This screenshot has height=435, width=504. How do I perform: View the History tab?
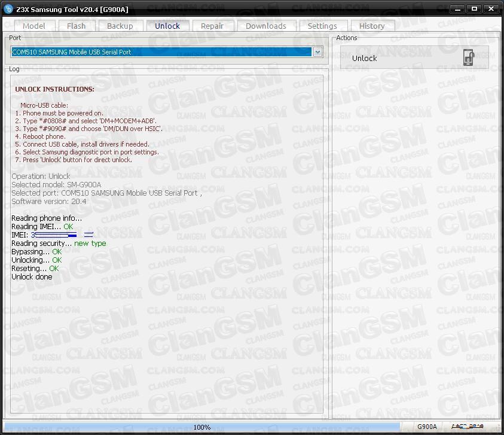372,26
